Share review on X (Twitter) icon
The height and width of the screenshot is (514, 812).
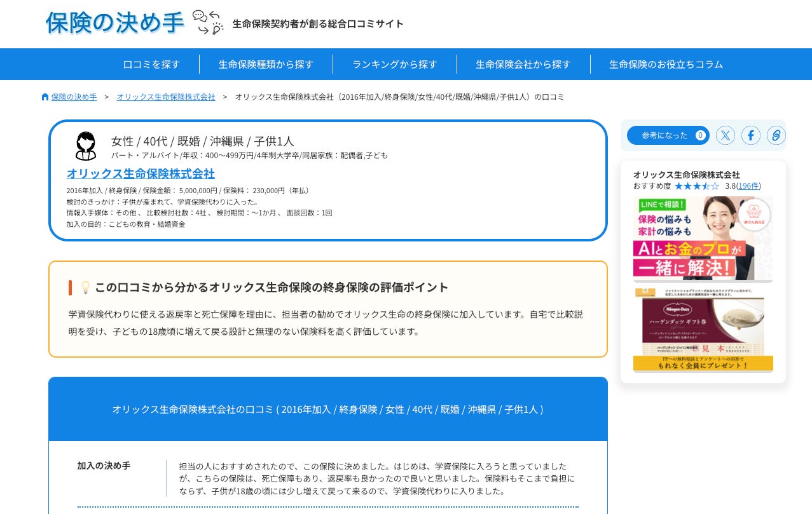pos(726,135)
